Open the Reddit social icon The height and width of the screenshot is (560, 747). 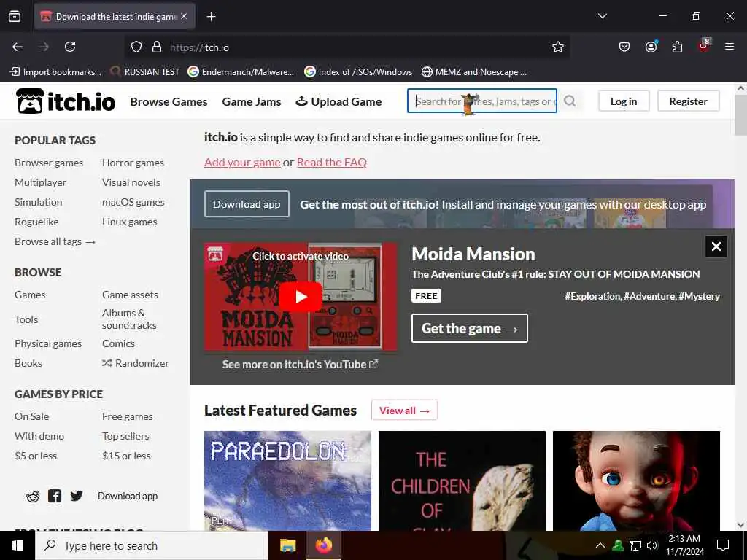32,496
